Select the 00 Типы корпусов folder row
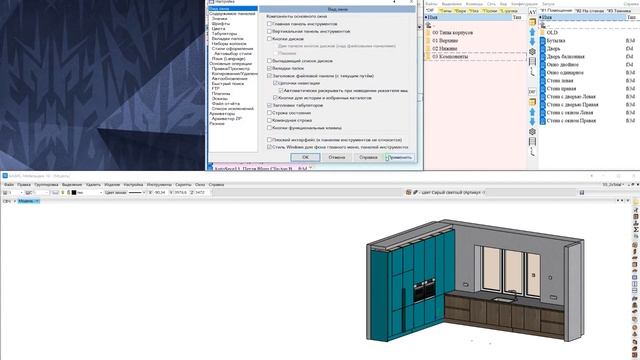Viewport: 640px width, 360px height. point(475,33)
